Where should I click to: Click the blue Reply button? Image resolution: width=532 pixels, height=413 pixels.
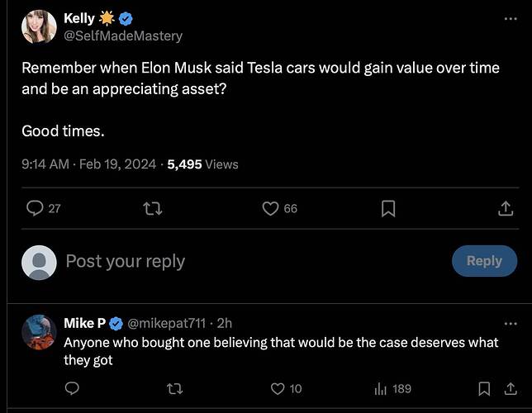pyautogui.click(x=484, y=261)
